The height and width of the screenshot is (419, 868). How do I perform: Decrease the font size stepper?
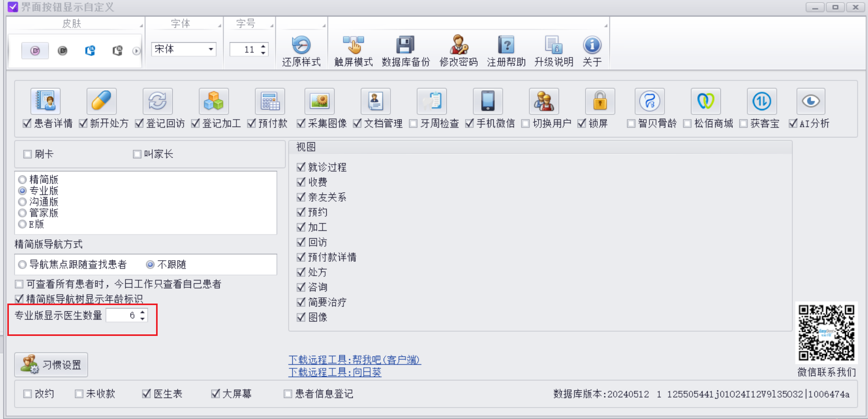(263, 52)
